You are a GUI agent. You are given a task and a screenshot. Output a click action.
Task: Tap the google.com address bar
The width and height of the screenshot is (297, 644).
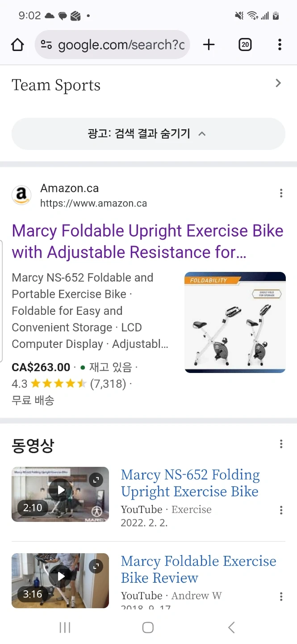point(121,45)
